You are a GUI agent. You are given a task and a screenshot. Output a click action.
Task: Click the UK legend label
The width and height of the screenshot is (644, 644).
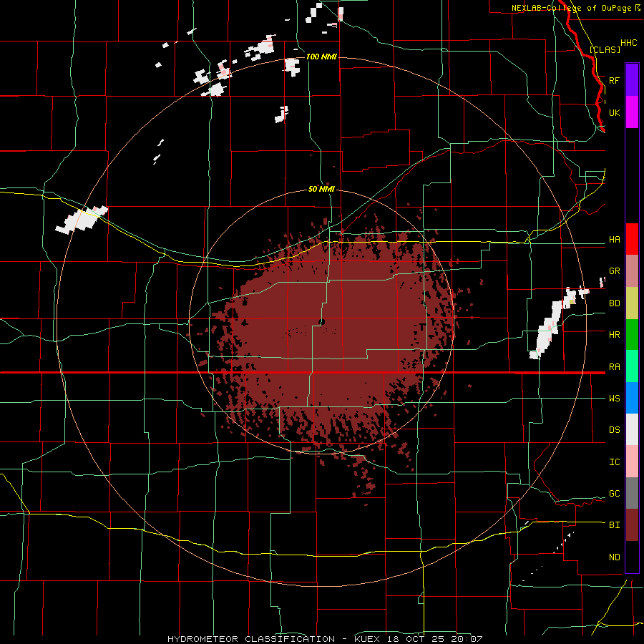tap(614, 112)
